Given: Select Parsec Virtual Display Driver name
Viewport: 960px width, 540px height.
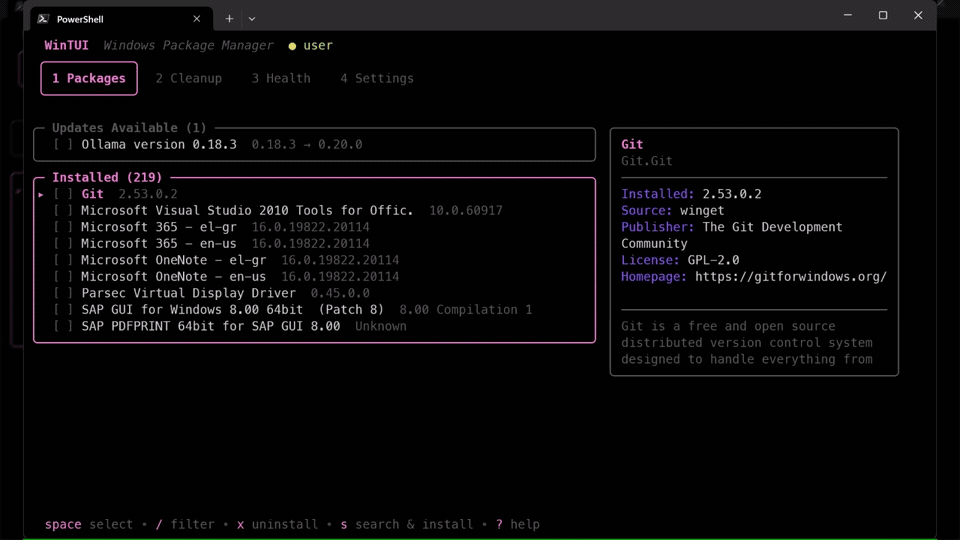Looking at the screenshot, I should 189,293.
